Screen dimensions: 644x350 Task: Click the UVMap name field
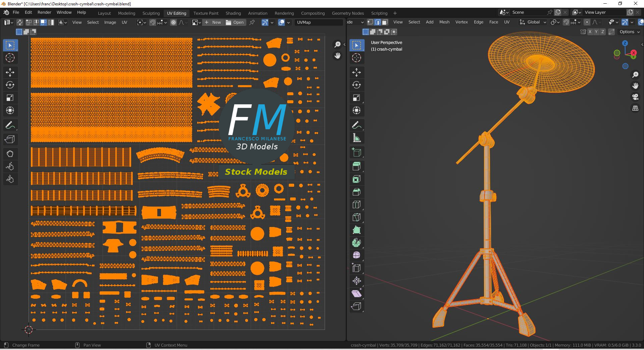click(319, 22)
